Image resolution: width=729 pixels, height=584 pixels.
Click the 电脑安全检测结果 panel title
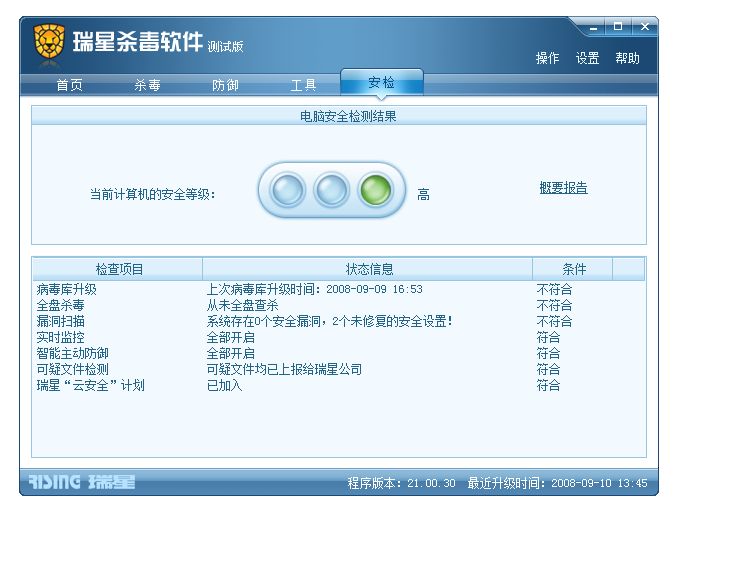pos(348,116)
